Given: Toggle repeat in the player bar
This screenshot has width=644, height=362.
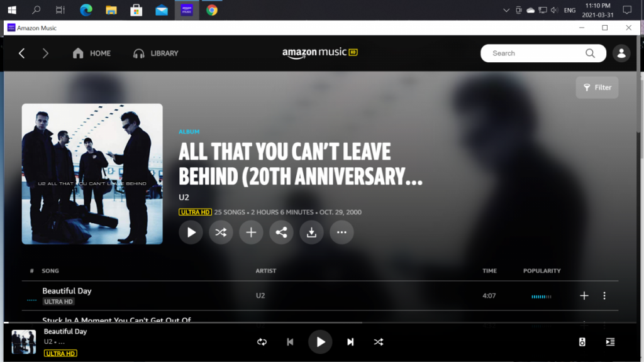Looking at the screenshot, I should pyautogui.click(x=262, y=342).
